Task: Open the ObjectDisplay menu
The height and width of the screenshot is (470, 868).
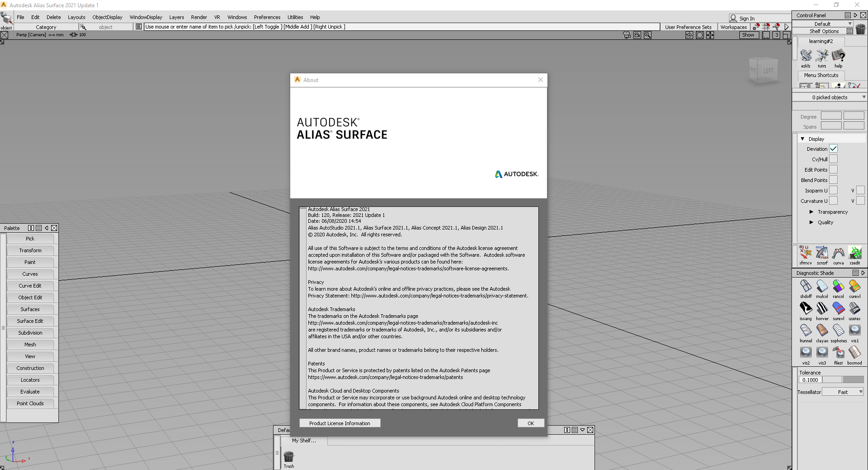Action: [107, 17]
